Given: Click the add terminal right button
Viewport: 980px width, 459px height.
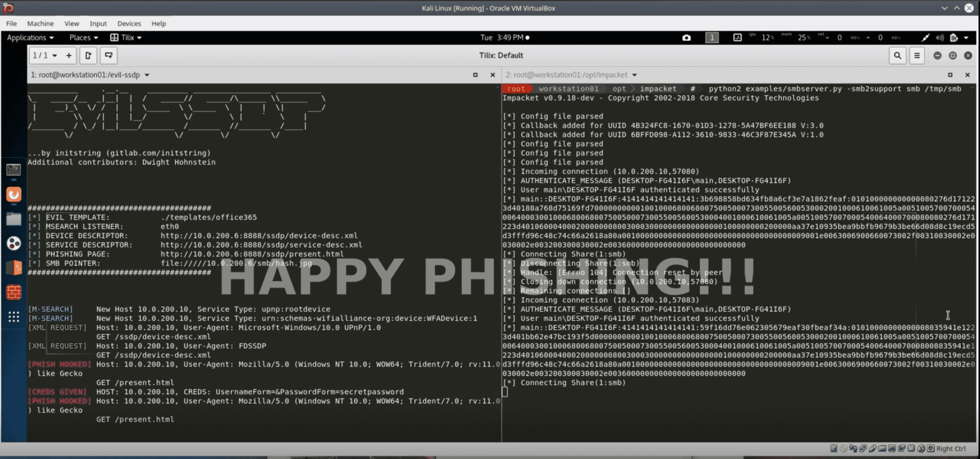Looking at the screenshot, I should point(88,56).
